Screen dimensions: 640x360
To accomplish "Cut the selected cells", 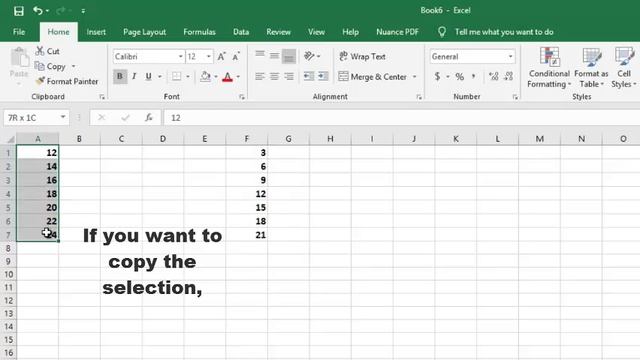I will (47, 51).
